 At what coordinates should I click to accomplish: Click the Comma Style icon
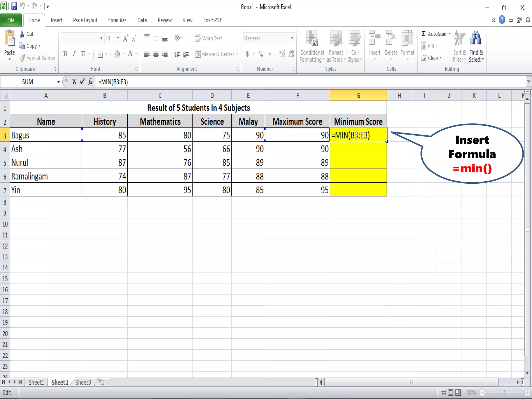(x=270, y=54)
